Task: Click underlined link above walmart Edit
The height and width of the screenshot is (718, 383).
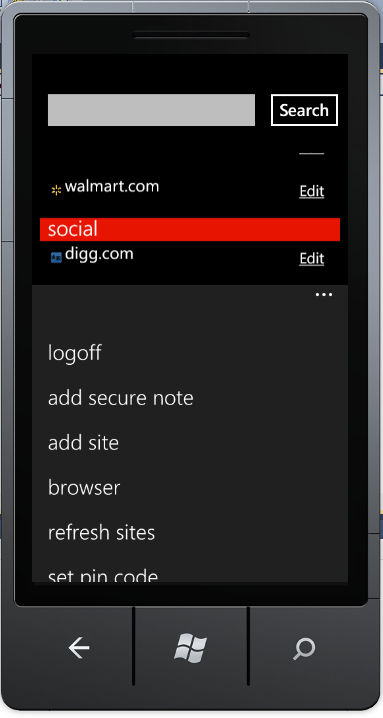Action: [x=312, y=153]
